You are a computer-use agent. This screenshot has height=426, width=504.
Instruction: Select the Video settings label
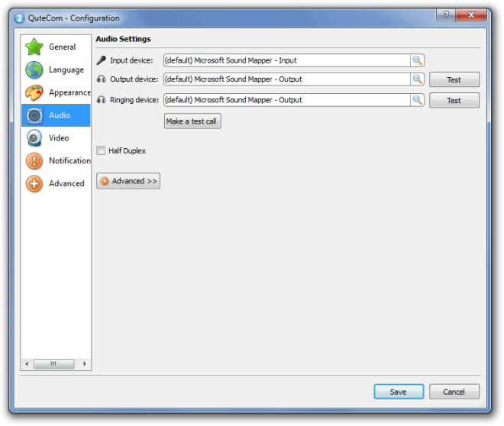click(x=59, y=138)
